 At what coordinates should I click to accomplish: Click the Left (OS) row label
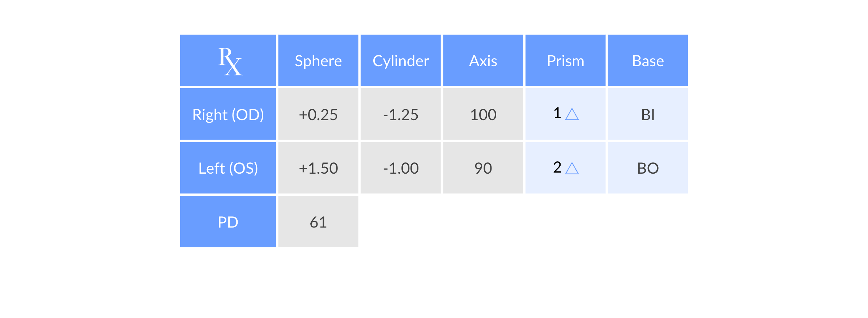[x=228, y=168]
